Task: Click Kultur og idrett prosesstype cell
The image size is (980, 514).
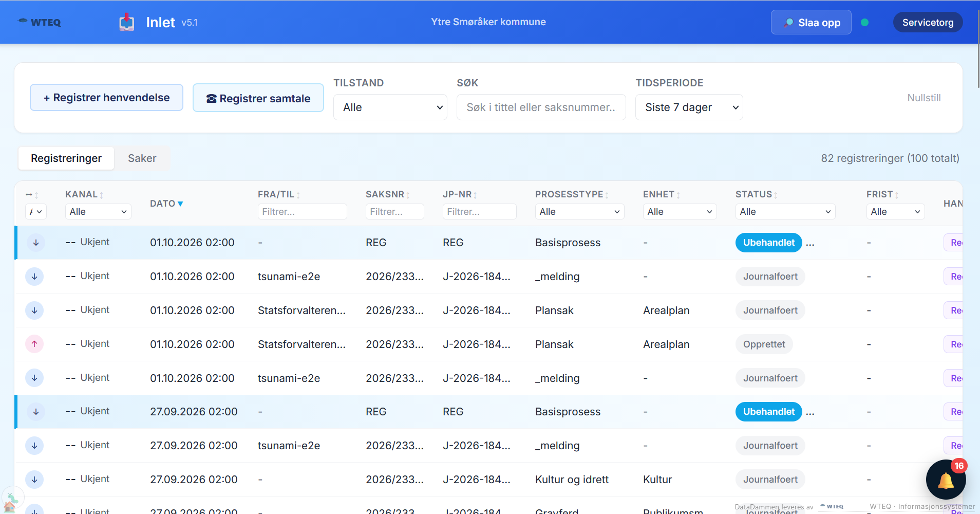Action: [572, 479]
